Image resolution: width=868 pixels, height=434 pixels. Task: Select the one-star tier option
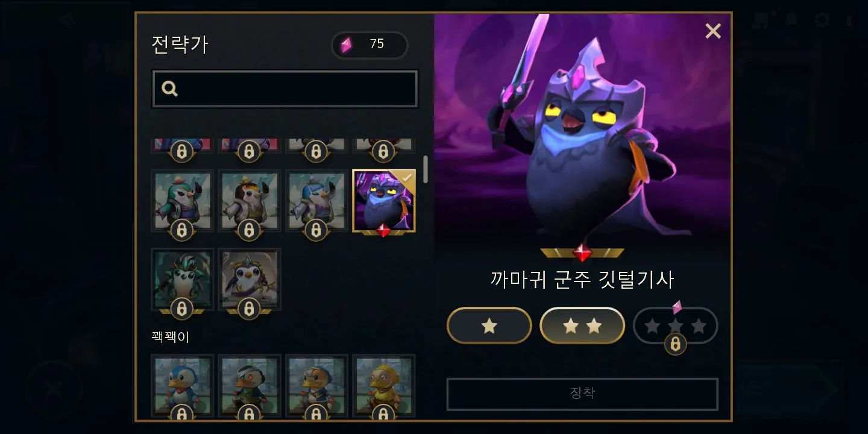pos(489,325)
